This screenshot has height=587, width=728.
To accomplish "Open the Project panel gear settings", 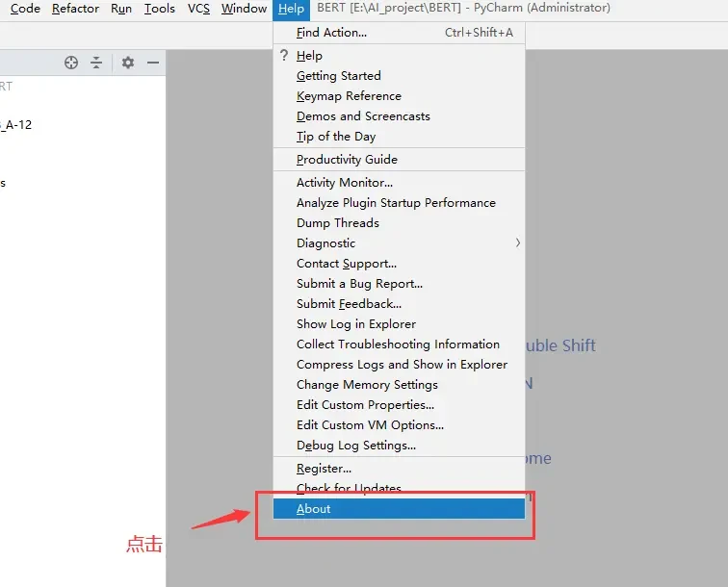I will [x=128, y=63].
